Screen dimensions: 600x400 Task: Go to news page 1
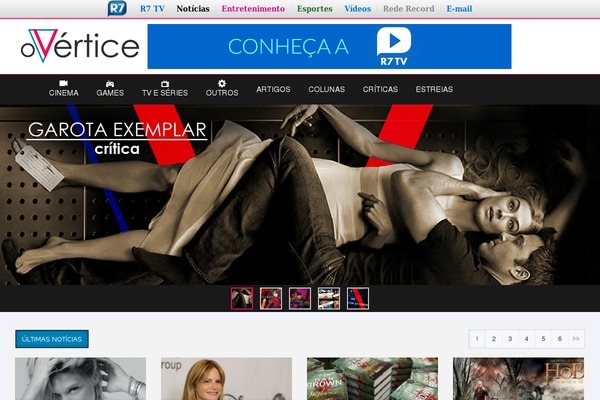(477, 339)
